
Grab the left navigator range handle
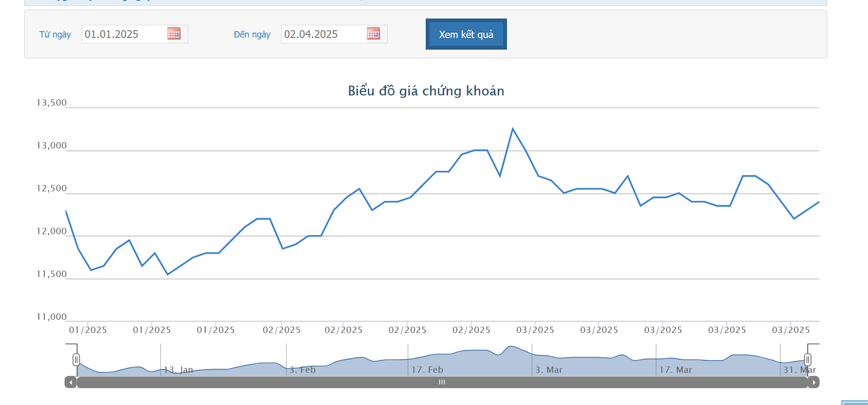[x=76, y=360]
